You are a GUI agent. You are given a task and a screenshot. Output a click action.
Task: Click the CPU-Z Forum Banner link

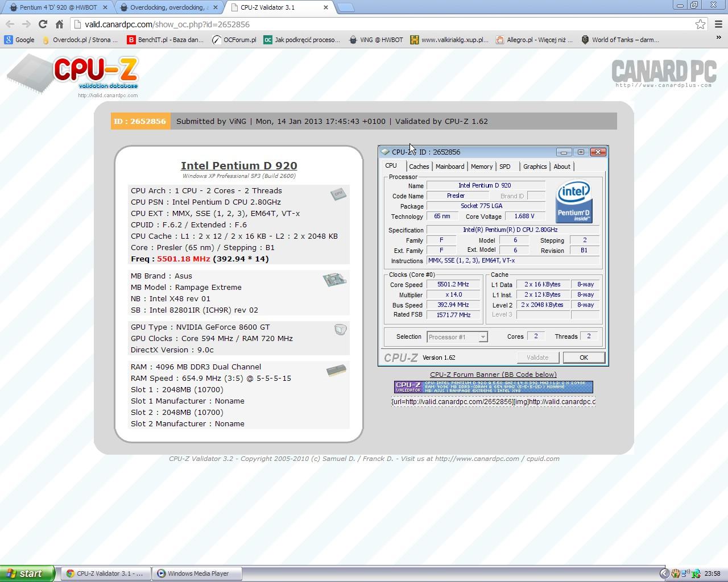point(493,375)
